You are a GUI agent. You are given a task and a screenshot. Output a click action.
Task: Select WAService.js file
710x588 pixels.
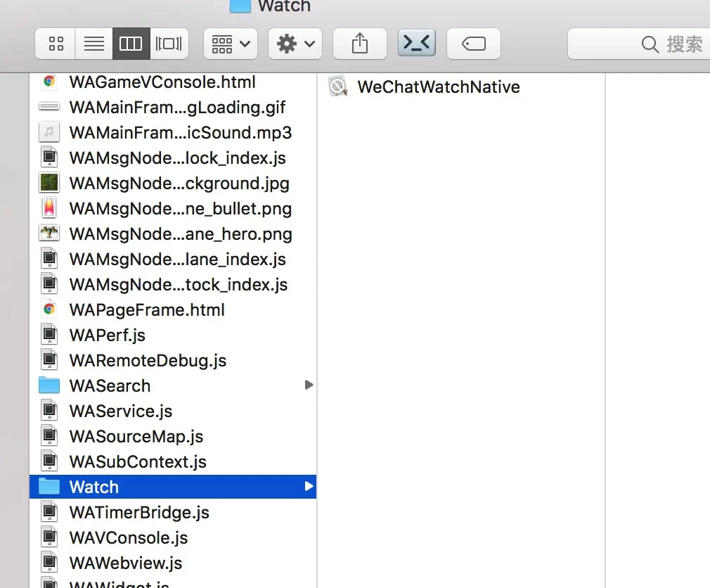coord(172,411)
